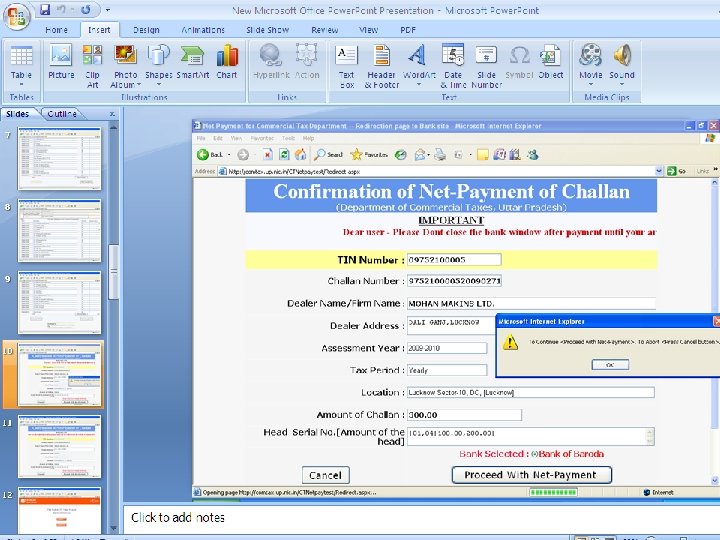This screenshot has height=540, width=720.
Task: Click the Sound speaker icon
Action: point(622,55)
